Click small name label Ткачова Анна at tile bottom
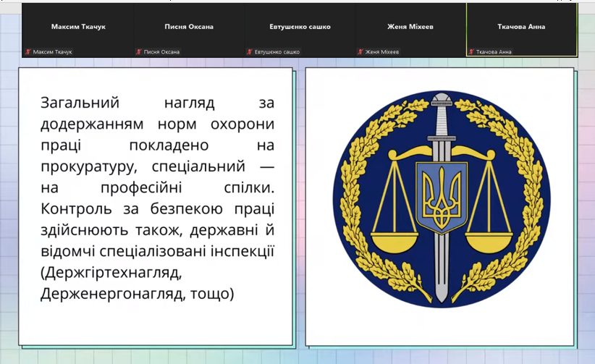The image size is (595, 364). pyautogui.click(x=494, y=52)
